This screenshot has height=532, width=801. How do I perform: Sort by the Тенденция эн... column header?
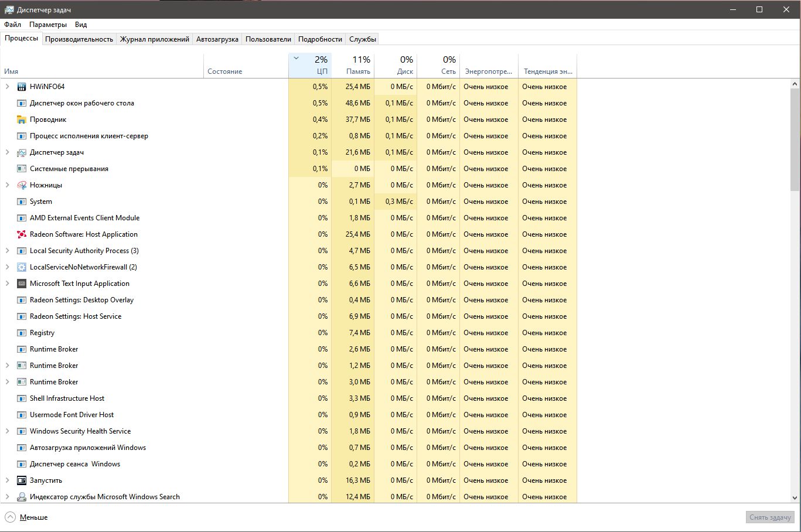click(548, 66)
